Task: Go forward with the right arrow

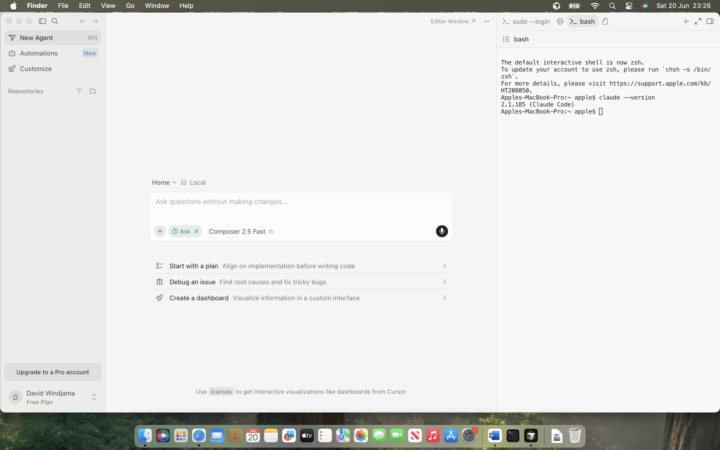Action: (x=95, y=21)
